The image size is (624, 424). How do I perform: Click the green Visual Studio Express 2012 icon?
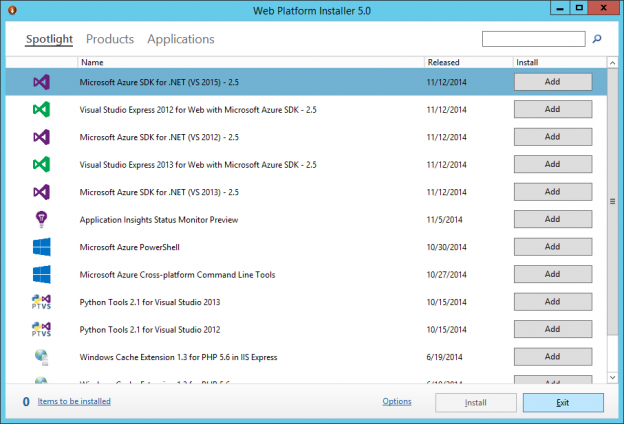(x=41, y=109)
